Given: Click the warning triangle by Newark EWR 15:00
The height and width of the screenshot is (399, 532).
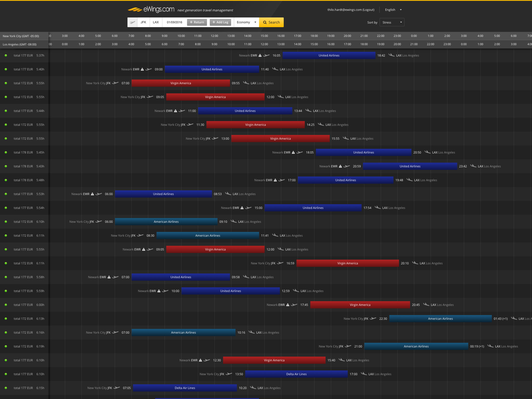Looking at the screenshot, I should (x=242, y=208).
